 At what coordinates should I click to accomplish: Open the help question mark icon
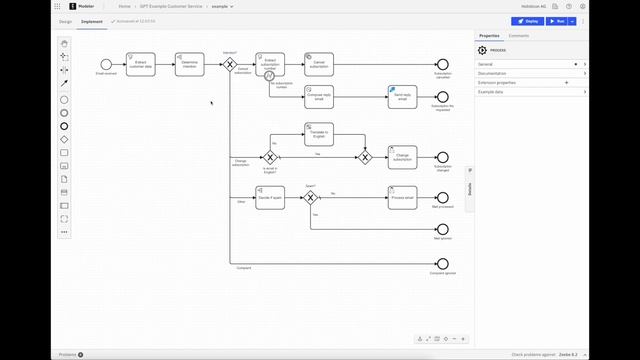[569, 6]
